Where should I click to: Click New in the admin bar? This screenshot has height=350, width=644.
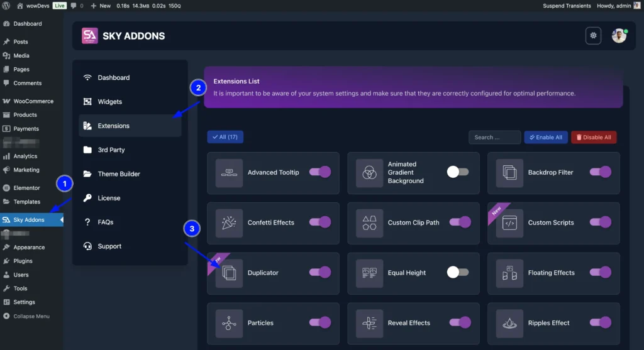(x=101, y=6)
